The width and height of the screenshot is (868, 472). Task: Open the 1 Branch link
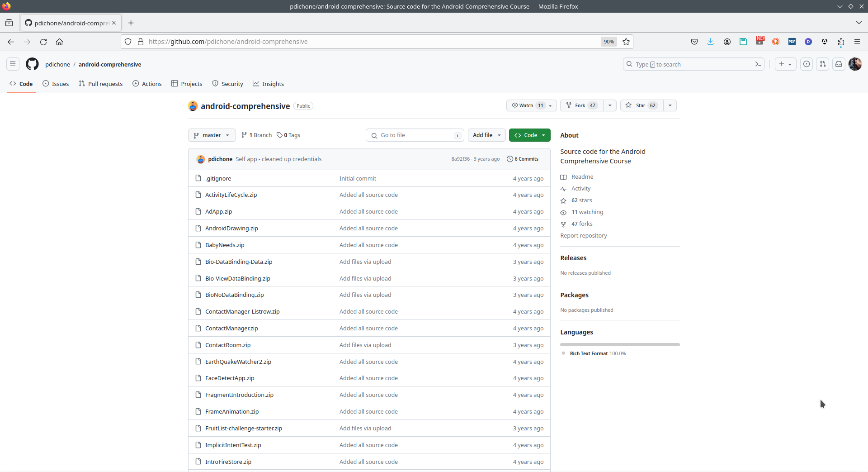(x=256, y=135)
